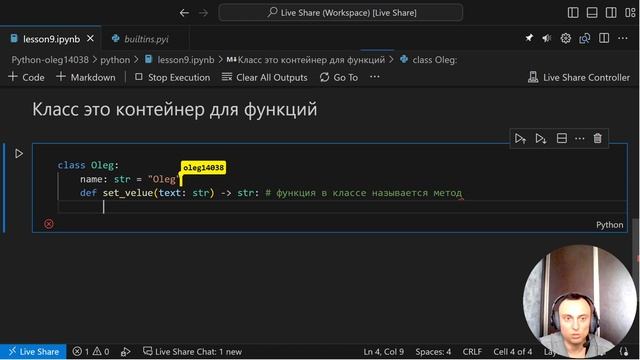Click the diff/compare icon near gear
The height and width of the screenshot is (360, 640).
pos(584,38)
